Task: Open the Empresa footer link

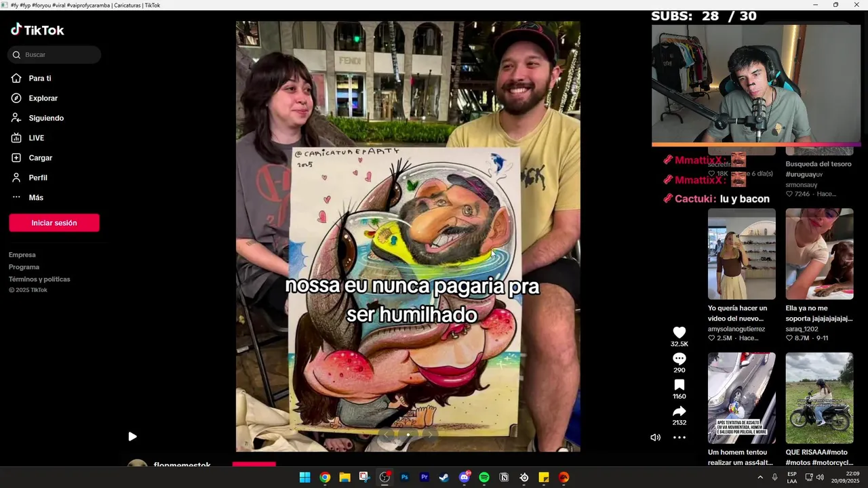Action: (22, 255)
